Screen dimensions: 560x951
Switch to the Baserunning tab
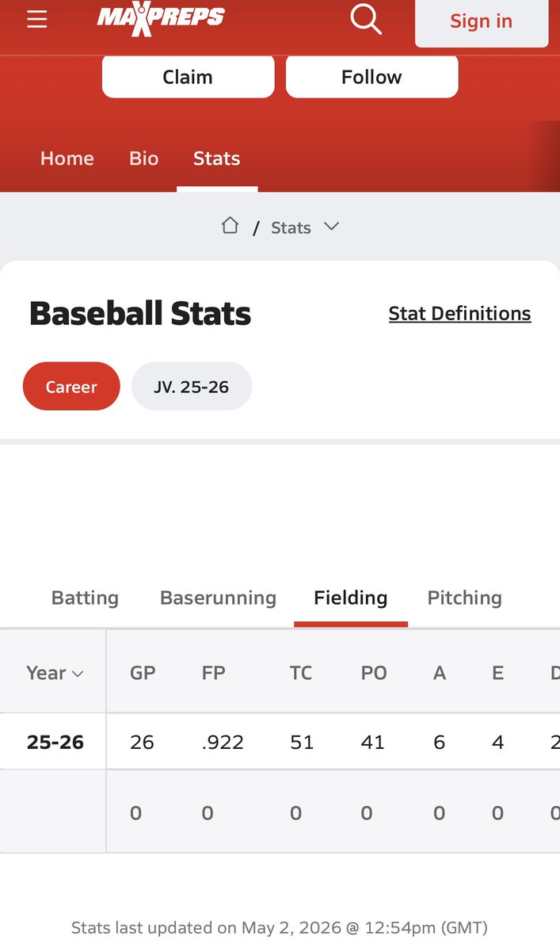[x=218, y=598]
